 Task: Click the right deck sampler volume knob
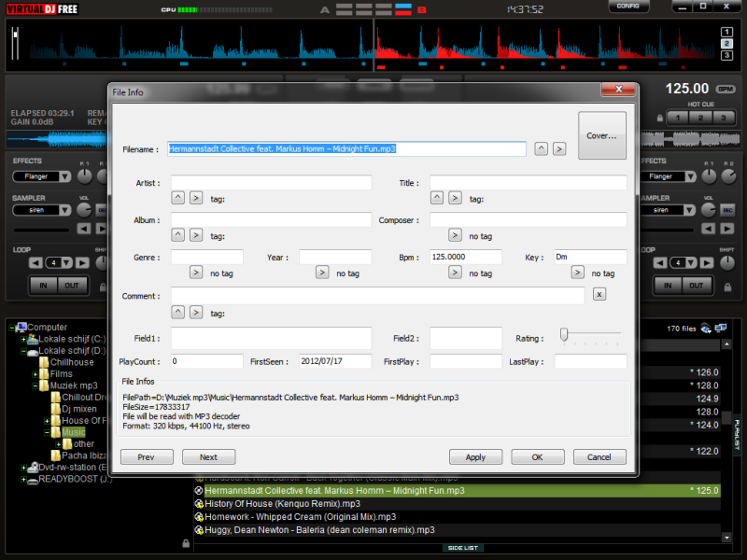(709, 209)
